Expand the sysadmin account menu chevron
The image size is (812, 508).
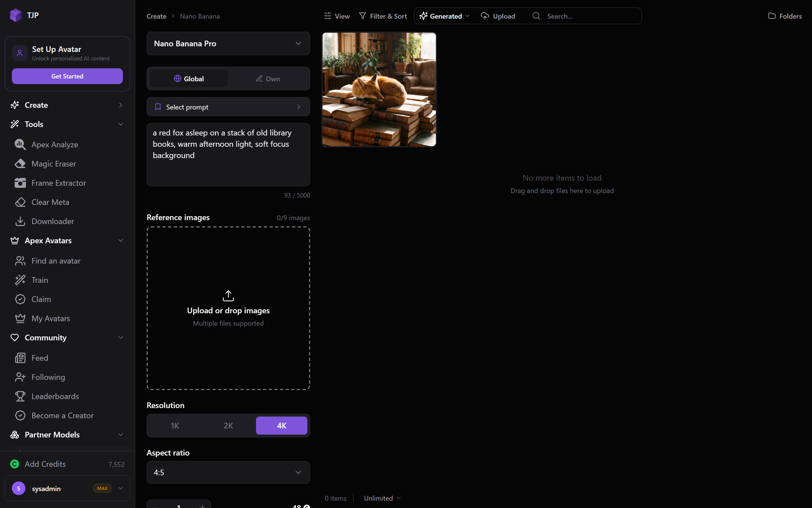click(x=120, y=488)
